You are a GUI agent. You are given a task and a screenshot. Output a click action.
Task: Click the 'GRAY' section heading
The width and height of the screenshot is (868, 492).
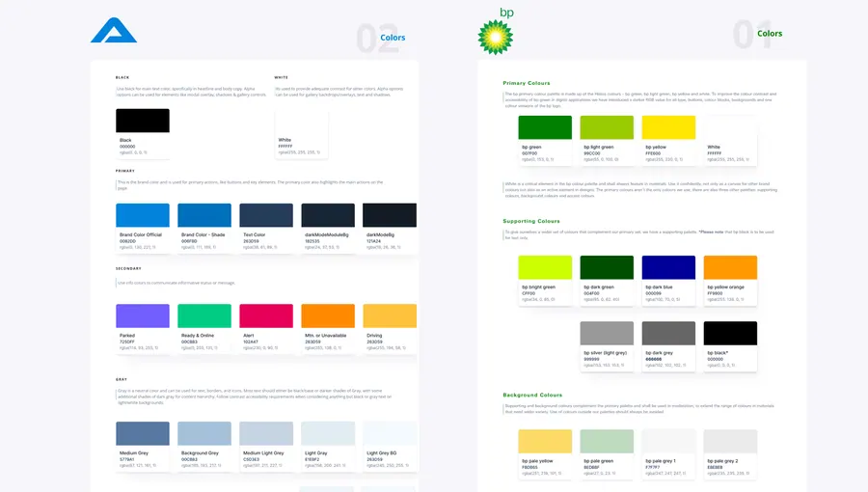(122, 380)
